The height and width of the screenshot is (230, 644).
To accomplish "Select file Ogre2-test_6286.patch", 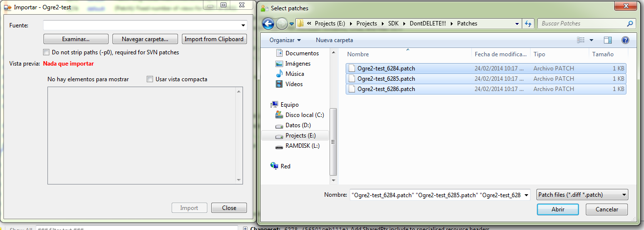I will click(x=486, y=89).
